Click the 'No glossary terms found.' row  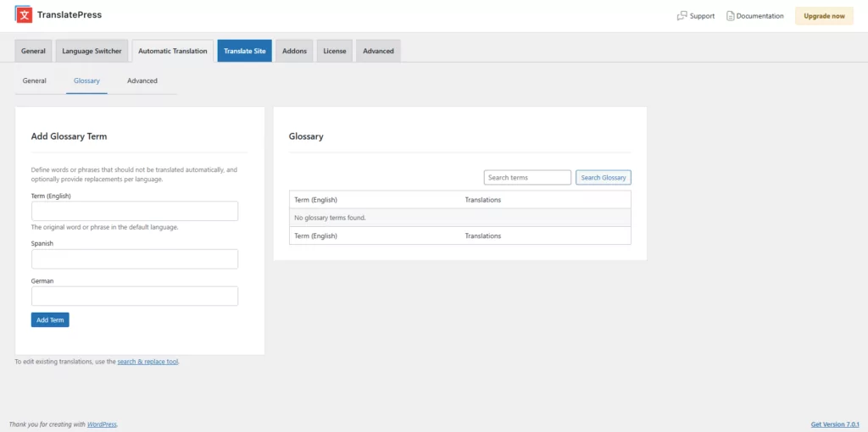[x=460, y=218]
